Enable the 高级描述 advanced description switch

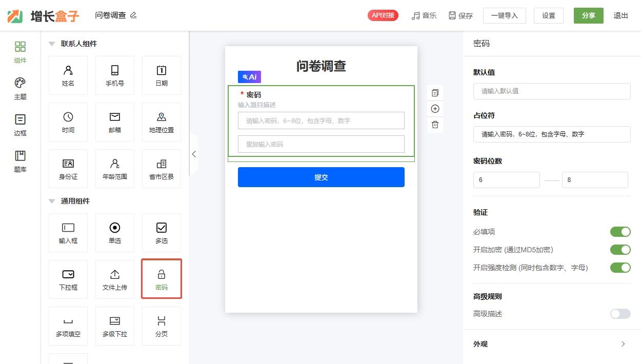coord(620,314)
